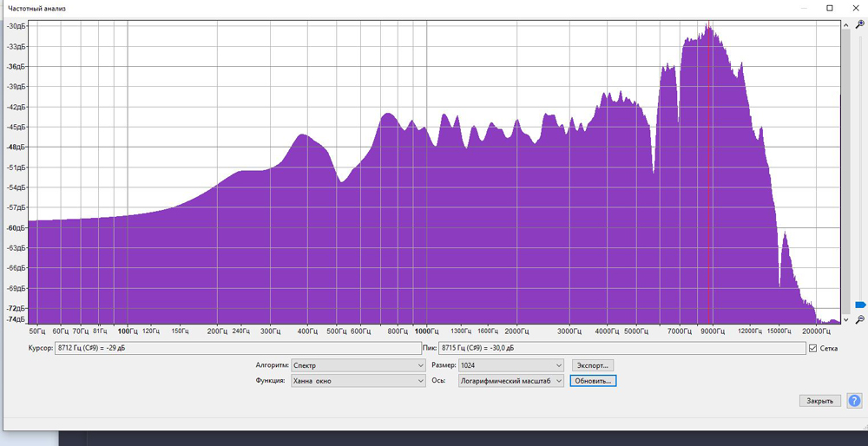Image resolution: width=868 pixels, height=446 pixels.
Task: Click the "-72дБ" level label
Action: [x=15, y=308]
